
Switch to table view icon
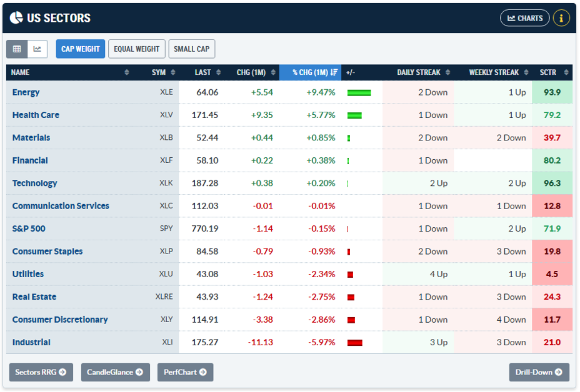[x=17, y=49]
